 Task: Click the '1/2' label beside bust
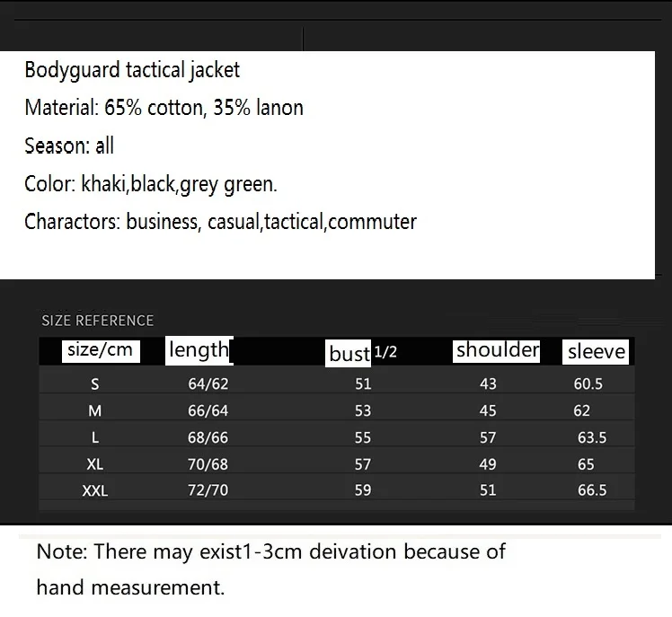pyautogui.click(x=385, y=352)
